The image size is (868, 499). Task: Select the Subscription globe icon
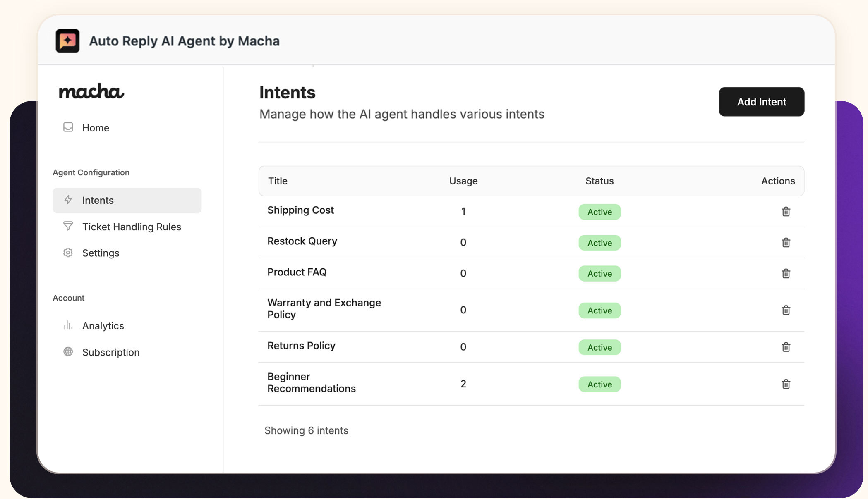[x=68, y=352]
